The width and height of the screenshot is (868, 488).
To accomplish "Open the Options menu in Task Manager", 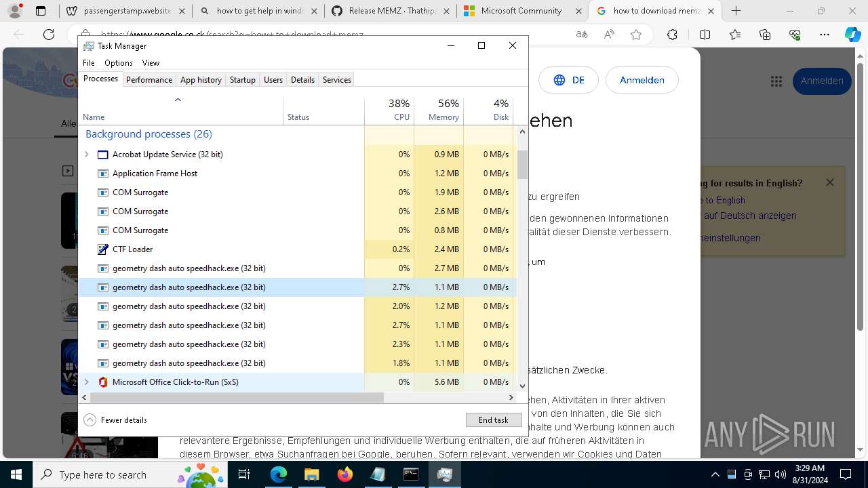I will [x=119, y=62].
